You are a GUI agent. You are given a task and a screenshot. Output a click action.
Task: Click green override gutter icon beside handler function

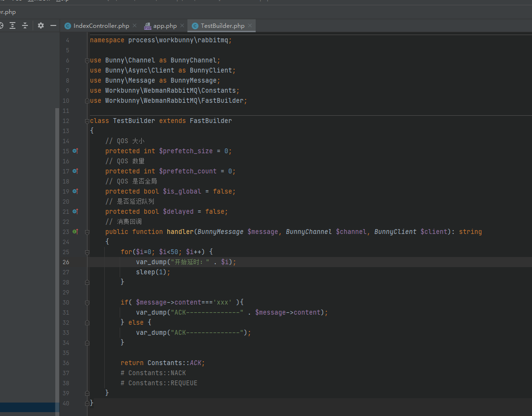pyautogui.click(x=75, y=232)
